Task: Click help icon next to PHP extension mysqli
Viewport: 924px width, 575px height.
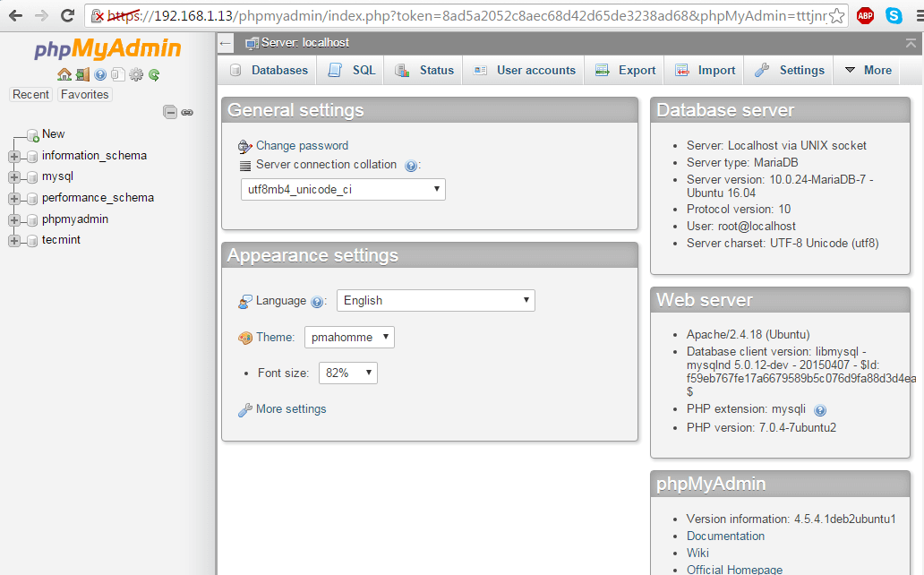Action: (x=820, y=410)
